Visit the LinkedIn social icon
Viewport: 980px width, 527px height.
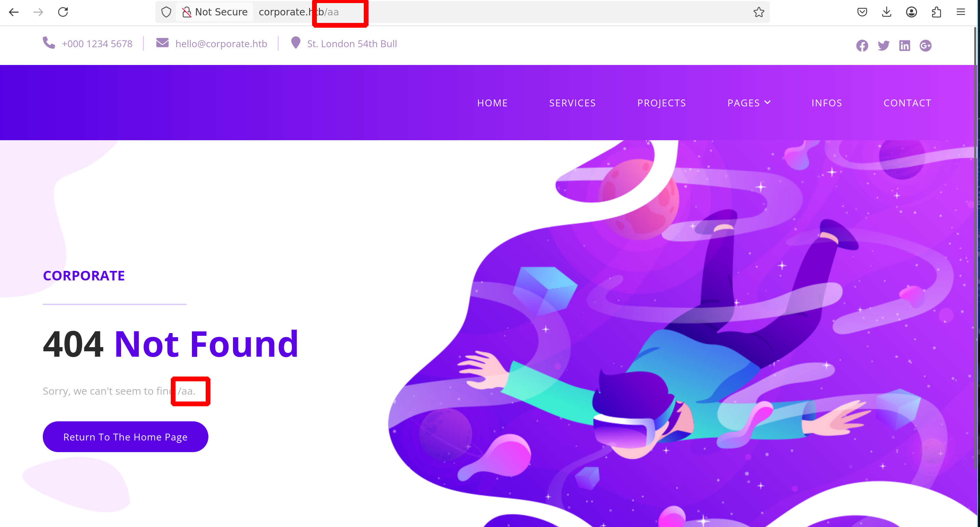[905, 45]
